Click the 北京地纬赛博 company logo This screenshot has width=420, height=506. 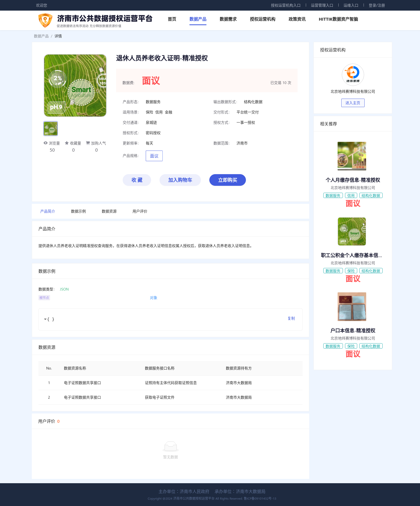coord(353,75)
